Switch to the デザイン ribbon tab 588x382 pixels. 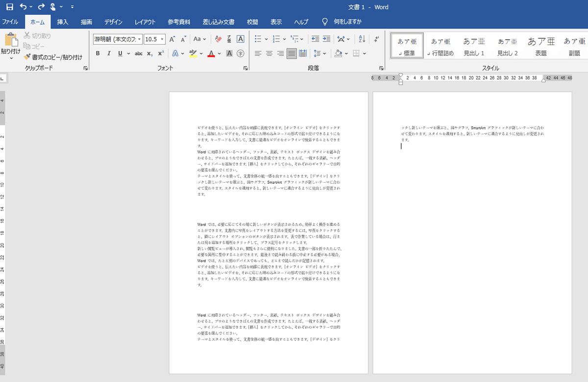click(x=113, y=22)
